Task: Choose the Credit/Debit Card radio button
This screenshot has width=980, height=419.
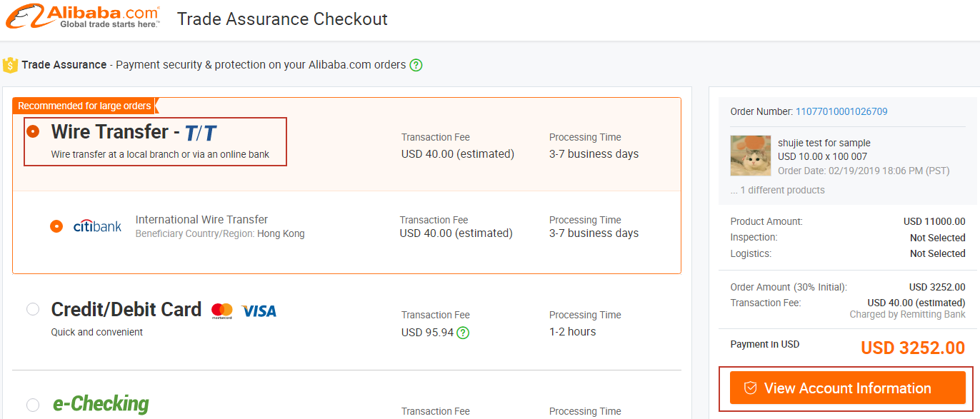Action: pyautogui.click(x=33, y=310)
